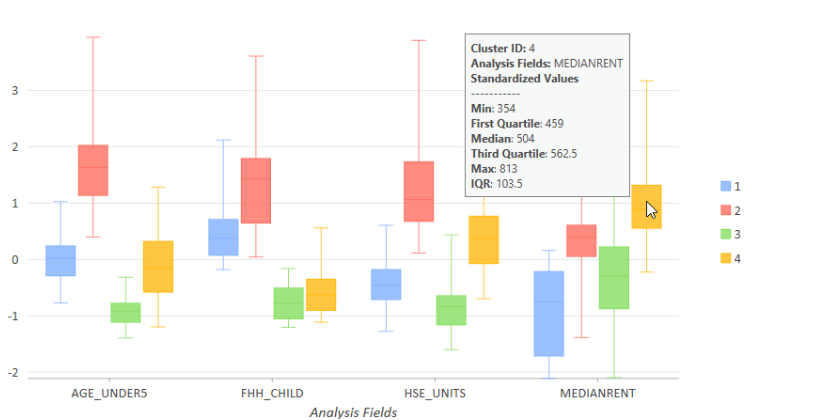This screenshot has width=815, height=420.
Task: Click the HSE_UNITS axis label
Action: click(x=435, y=393)
